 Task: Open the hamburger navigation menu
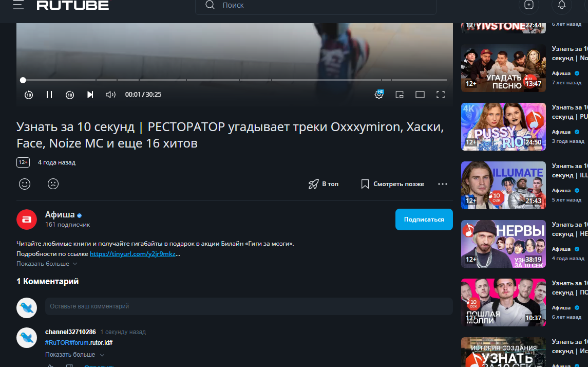point(18,5)
